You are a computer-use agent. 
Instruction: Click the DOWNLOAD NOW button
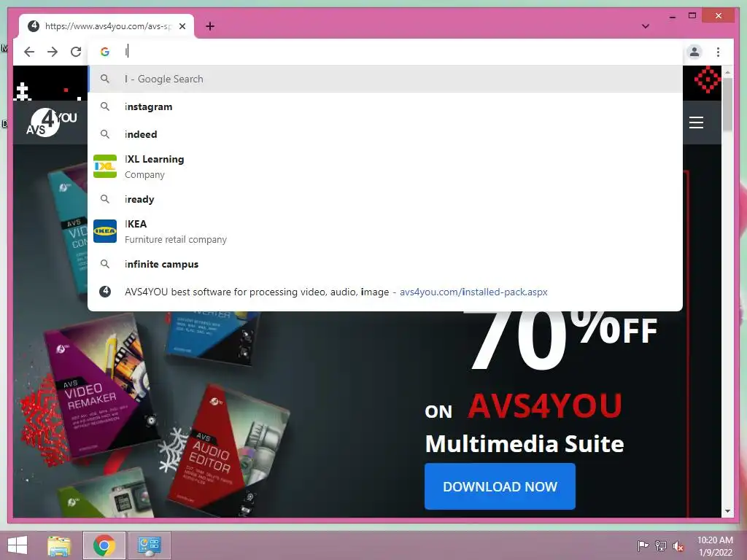point(500,486)
